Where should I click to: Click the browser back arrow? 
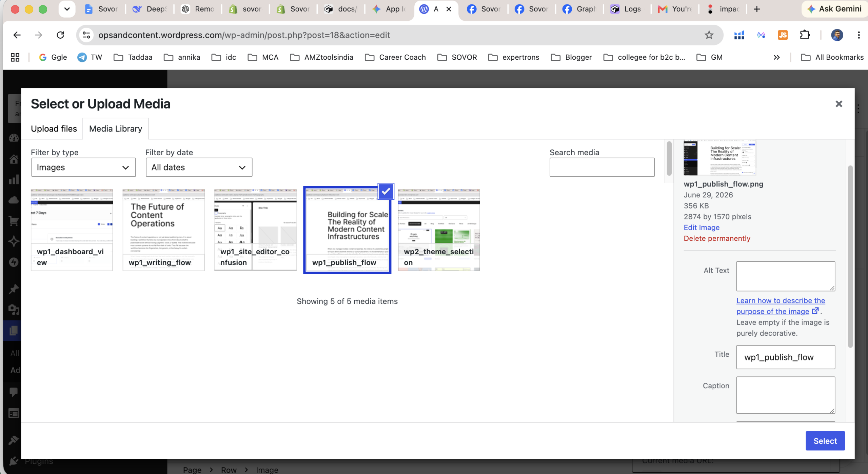[17, 35]
